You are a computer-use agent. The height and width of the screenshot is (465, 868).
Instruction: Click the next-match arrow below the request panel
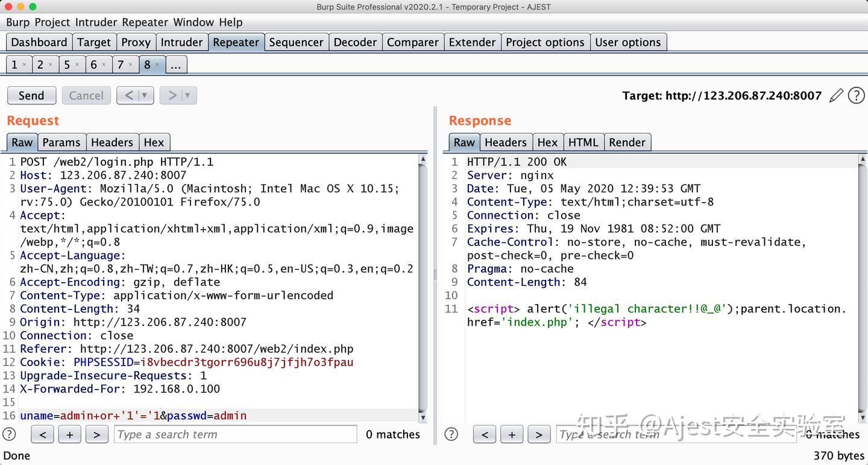[97, 434]
